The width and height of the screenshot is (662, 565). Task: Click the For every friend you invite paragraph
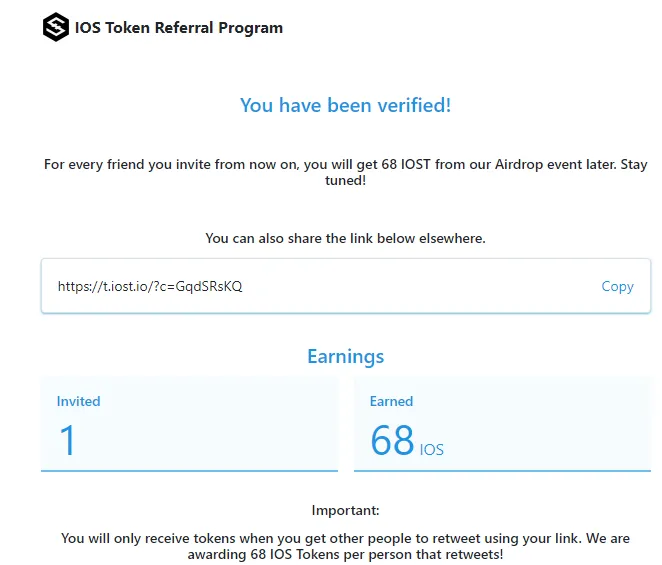(345, 172)
